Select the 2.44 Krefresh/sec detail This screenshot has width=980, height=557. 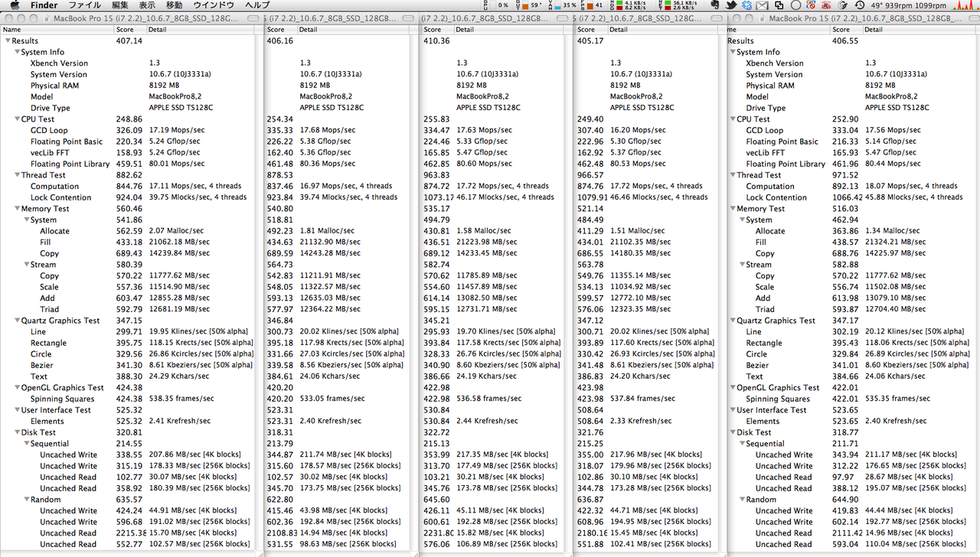point(488,422)
